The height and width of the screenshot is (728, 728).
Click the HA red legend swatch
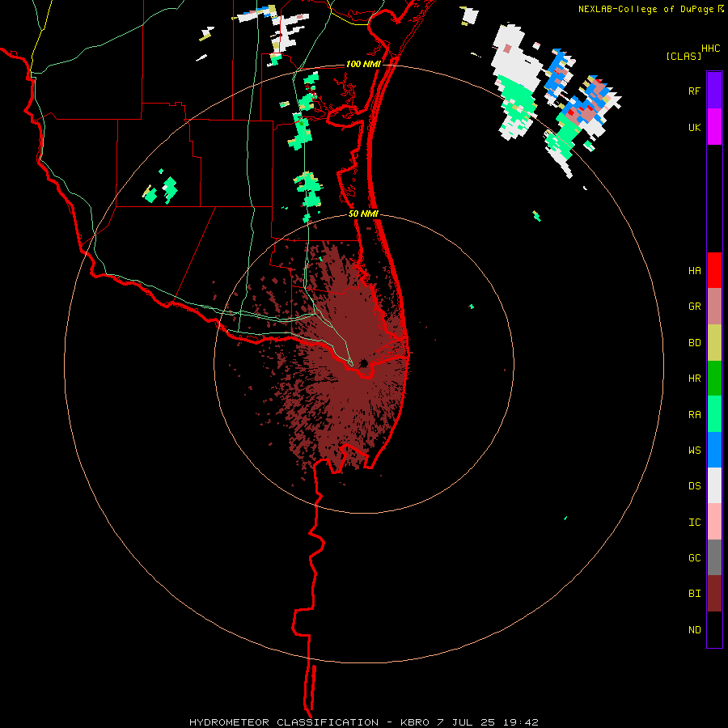(714, 270)
